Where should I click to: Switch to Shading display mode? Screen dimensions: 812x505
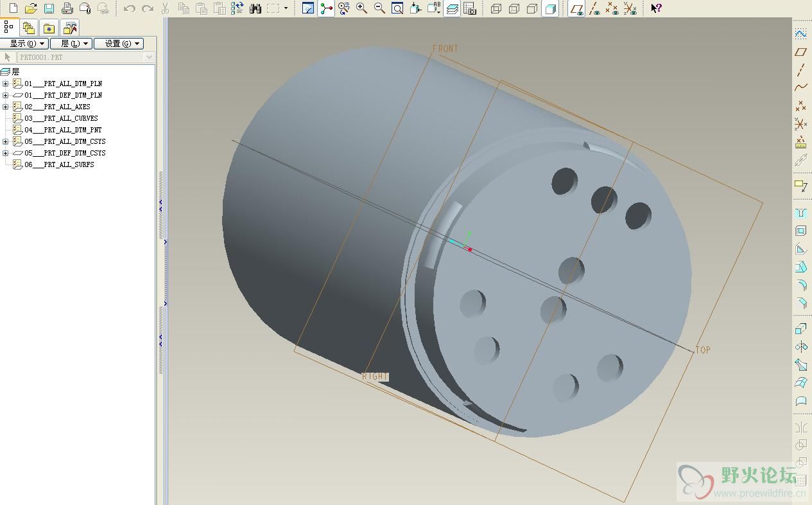(x=550, y=8)
